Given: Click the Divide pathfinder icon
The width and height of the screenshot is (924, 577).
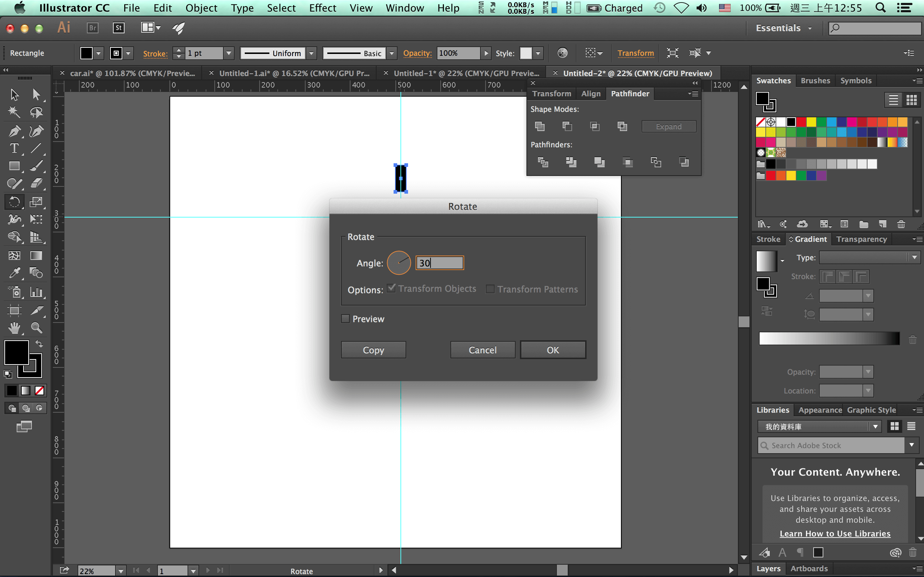Looking at the screenshot, I should (543, 162).
